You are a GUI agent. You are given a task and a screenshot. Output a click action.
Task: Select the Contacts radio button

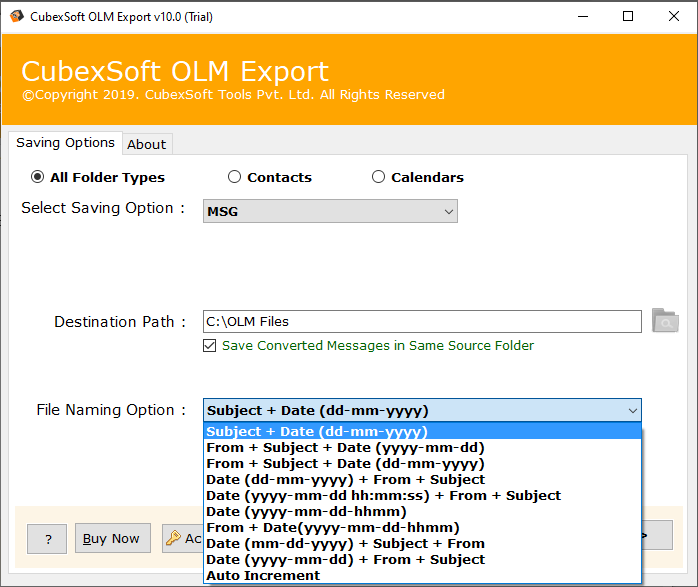click(234, 177)
